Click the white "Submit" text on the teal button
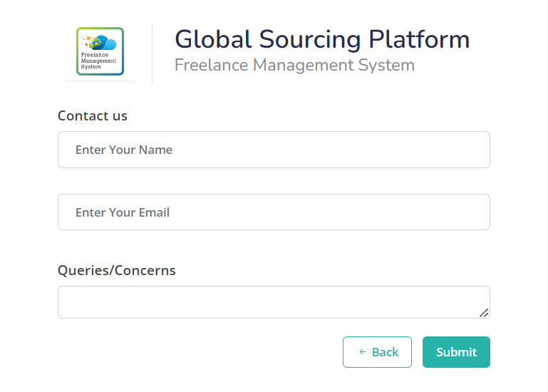The width and height of the screenshot is (548, 392). point(456,352)
